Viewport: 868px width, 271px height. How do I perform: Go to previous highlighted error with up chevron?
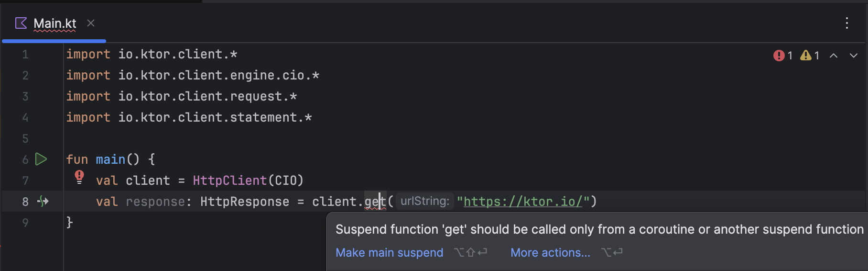pos(834,56)
